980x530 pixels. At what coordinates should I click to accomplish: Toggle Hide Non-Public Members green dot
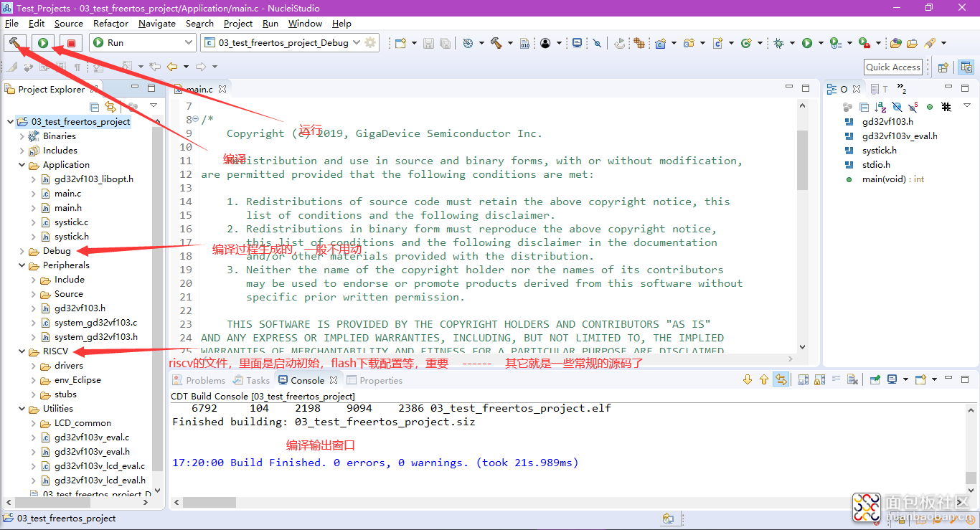(x=930, y=107)
